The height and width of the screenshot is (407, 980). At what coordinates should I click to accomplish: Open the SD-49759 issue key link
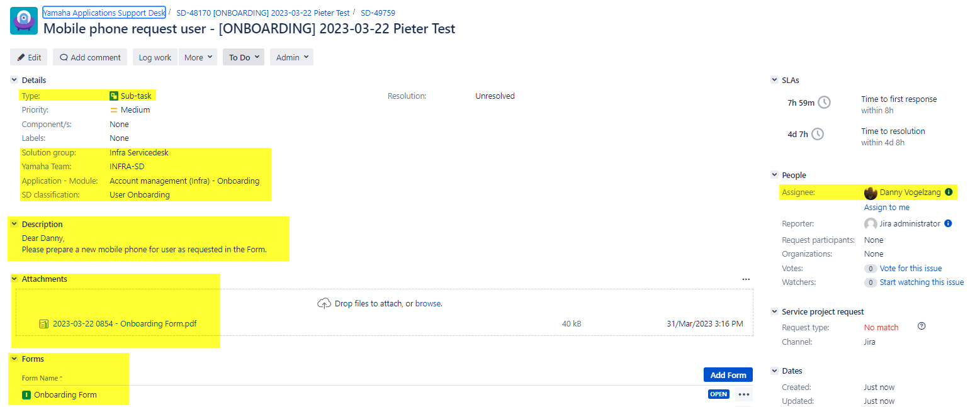pos(378,13)
